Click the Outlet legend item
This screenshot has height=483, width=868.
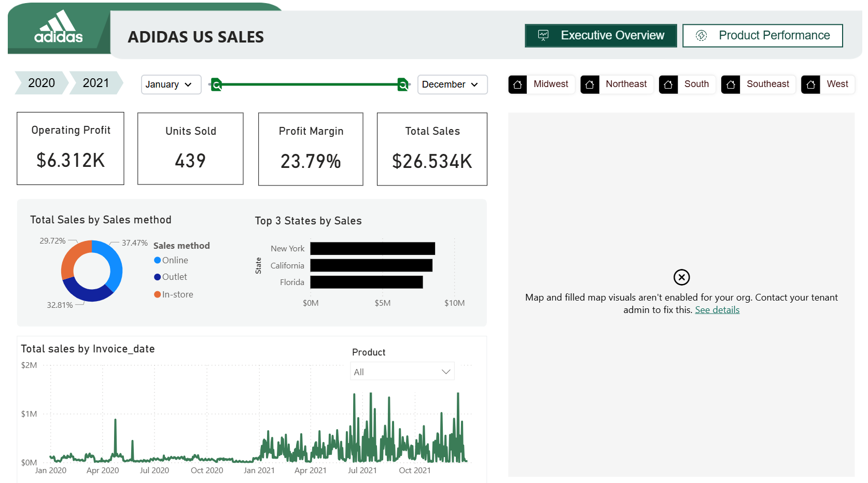pos(171,277)
